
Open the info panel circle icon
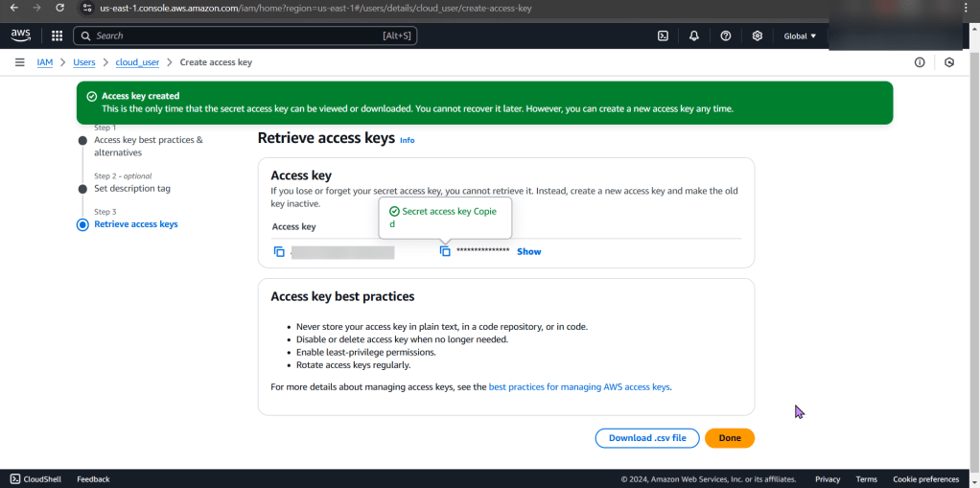click(x=920, y=62)
